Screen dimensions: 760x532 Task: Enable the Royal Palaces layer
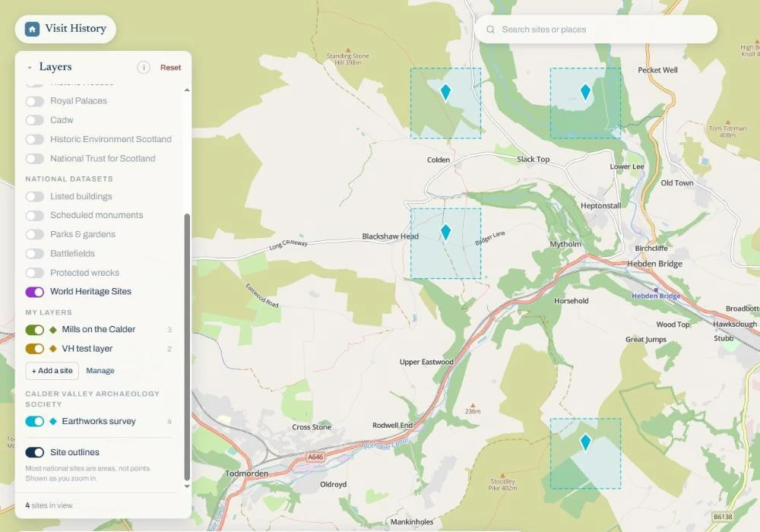34,101
